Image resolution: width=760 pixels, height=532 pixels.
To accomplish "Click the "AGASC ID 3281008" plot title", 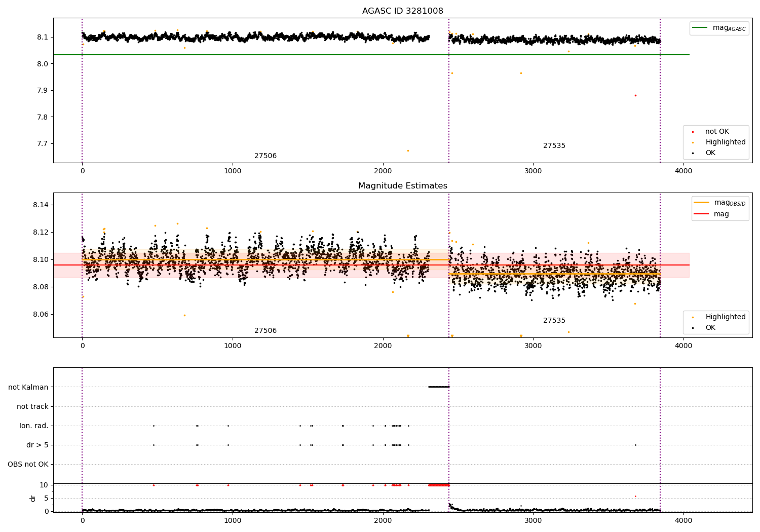I will 402,11.
